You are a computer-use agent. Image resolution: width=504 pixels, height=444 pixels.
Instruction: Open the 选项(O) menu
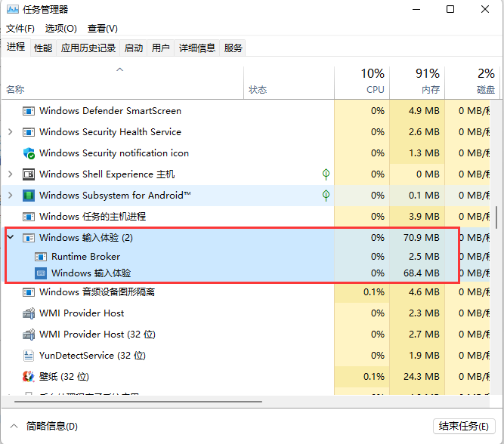pos(60,29)
